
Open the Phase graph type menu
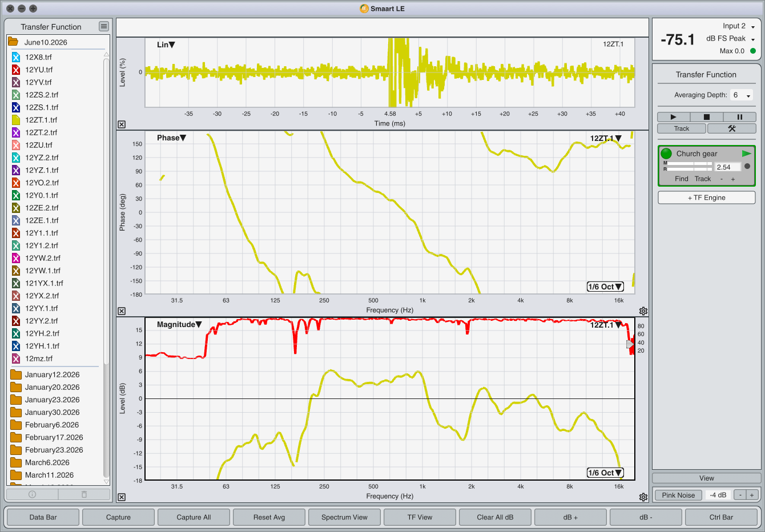[x=172, y=138]
